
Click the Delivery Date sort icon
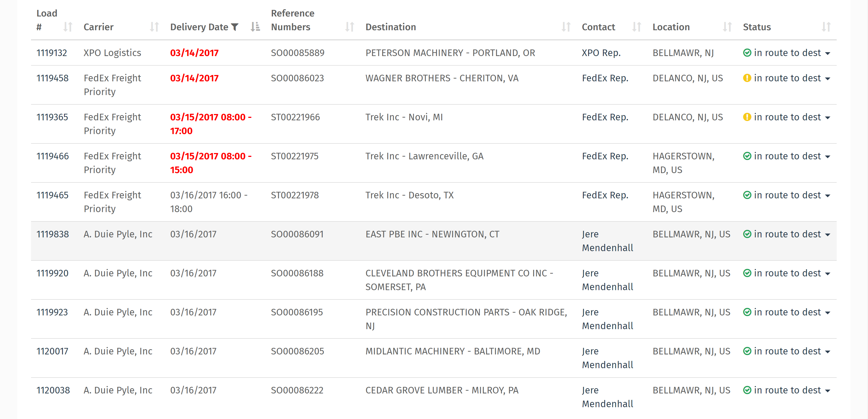coord(255,27)
